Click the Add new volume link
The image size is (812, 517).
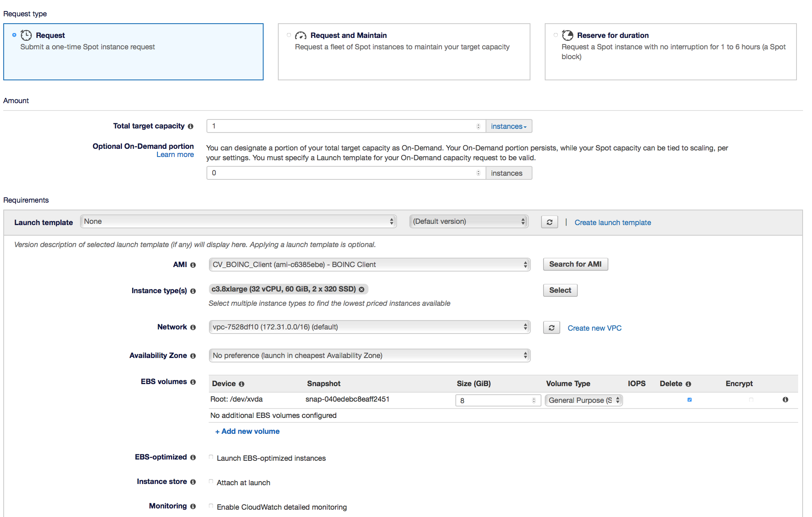[x=247, y=431]
